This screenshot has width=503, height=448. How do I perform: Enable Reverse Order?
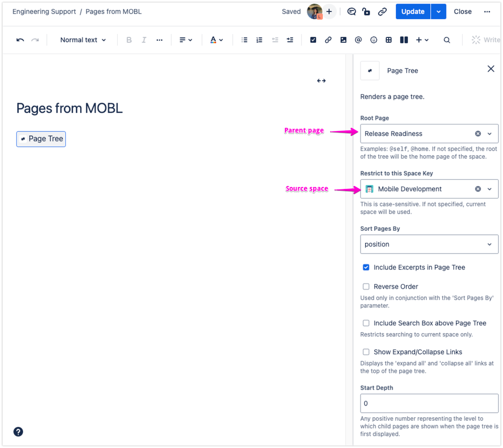pos(366,286)
